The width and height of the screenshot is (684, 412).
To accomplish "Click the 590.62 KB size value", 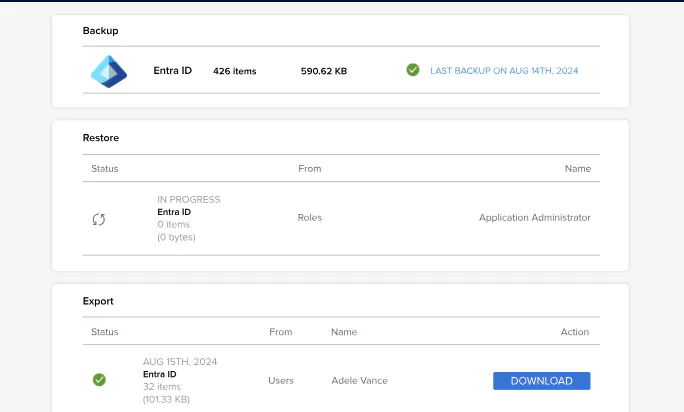I will click(x=324, y=71).
